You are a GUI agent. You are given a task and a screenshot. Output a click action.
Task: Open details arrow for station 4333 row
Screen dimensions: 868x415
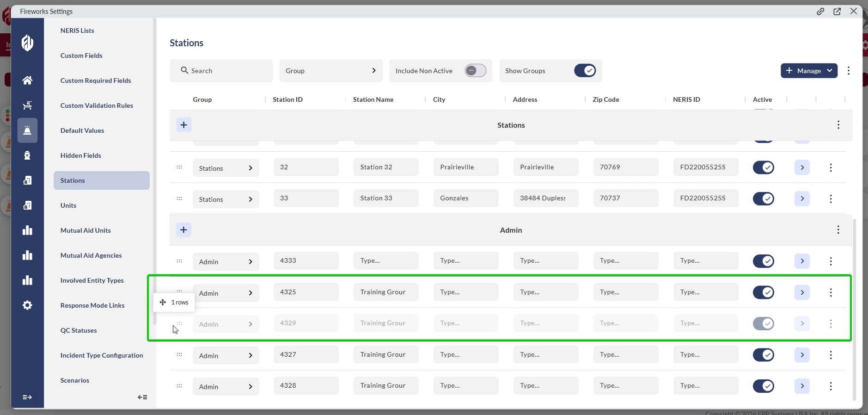tap(802, 261)
